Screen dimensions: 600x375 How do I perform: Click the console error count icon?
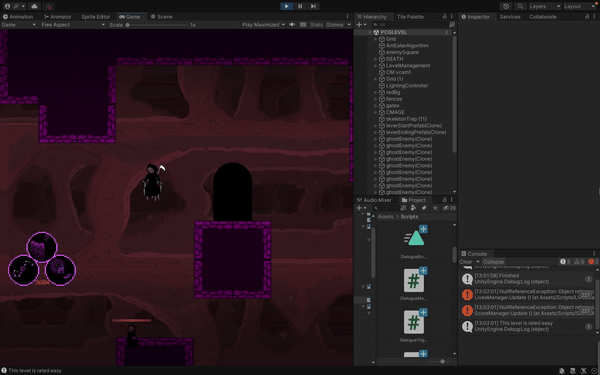[593, 262]
